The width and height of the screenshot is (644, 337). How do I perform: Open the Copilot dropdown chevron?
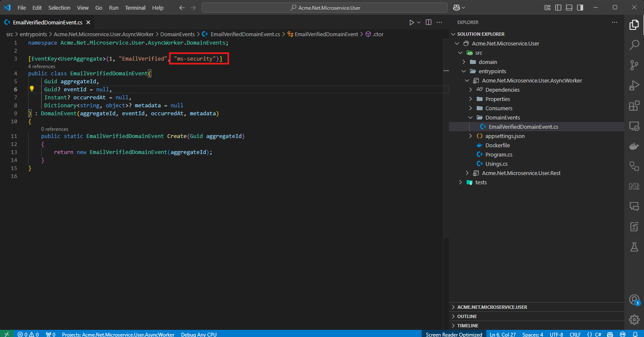(463, 8)
